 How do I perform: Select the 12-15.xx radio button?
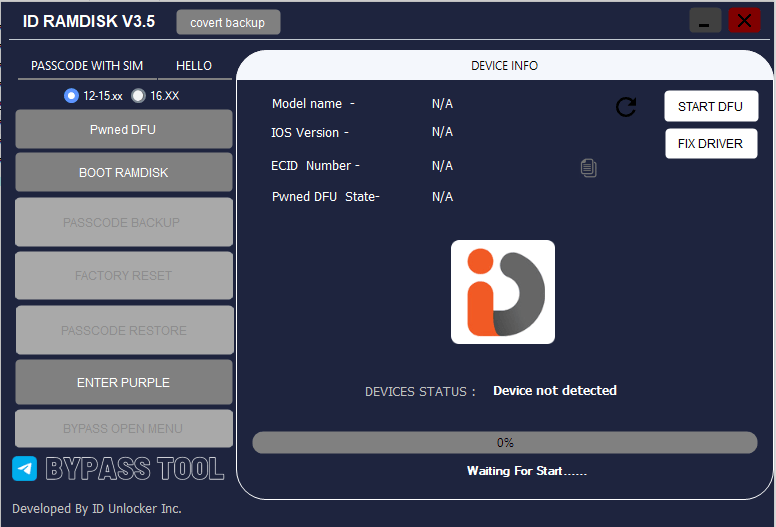click(x=71, y=96)
